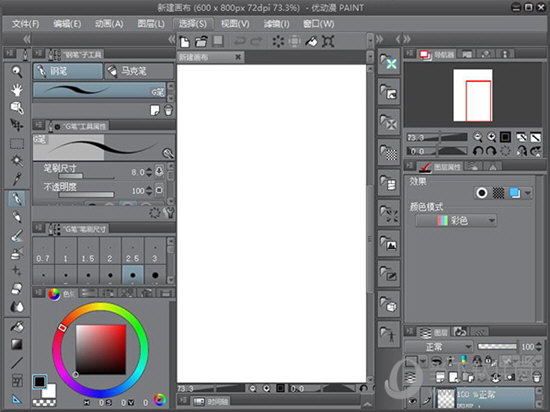550x412 pixels.
Task: Collapse the left tool palette dock arrows
Action: tap(27, 39)
